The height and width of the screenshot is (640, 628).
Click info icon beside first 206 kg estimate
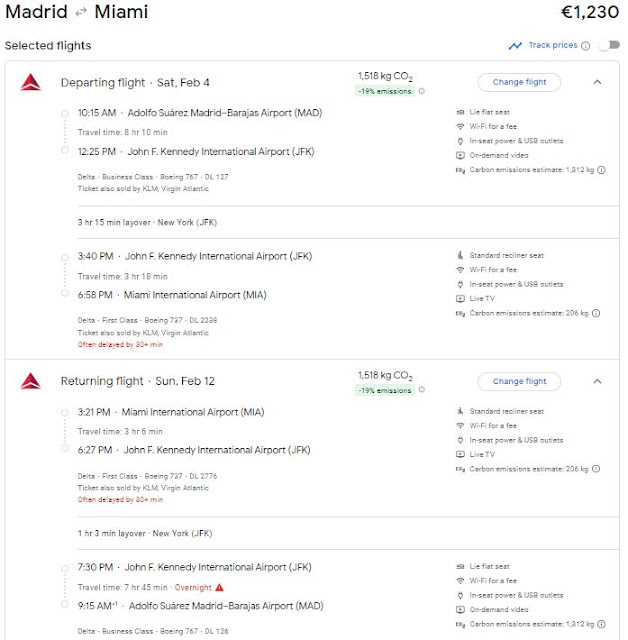pyautogui.click(x=597, y=313)
